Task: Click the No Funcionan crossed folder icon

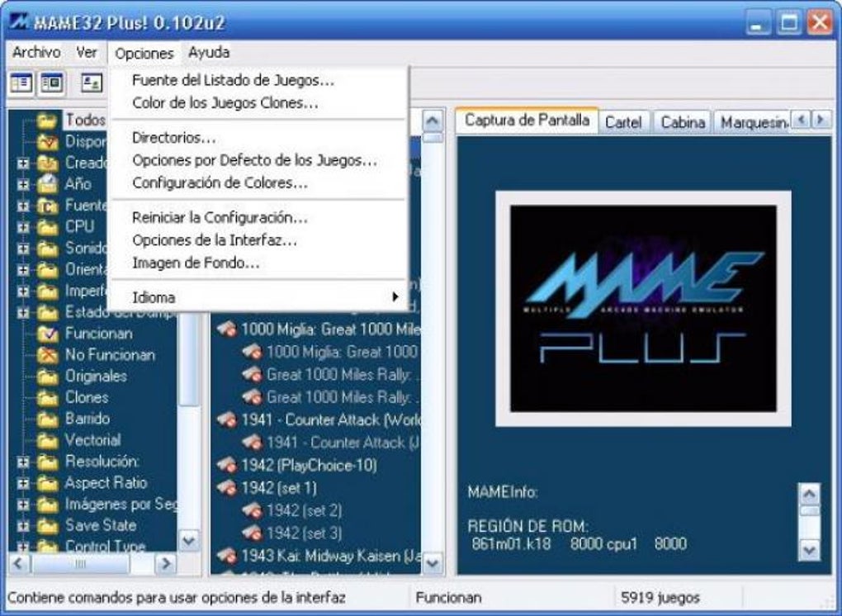Action: [47, 355]
